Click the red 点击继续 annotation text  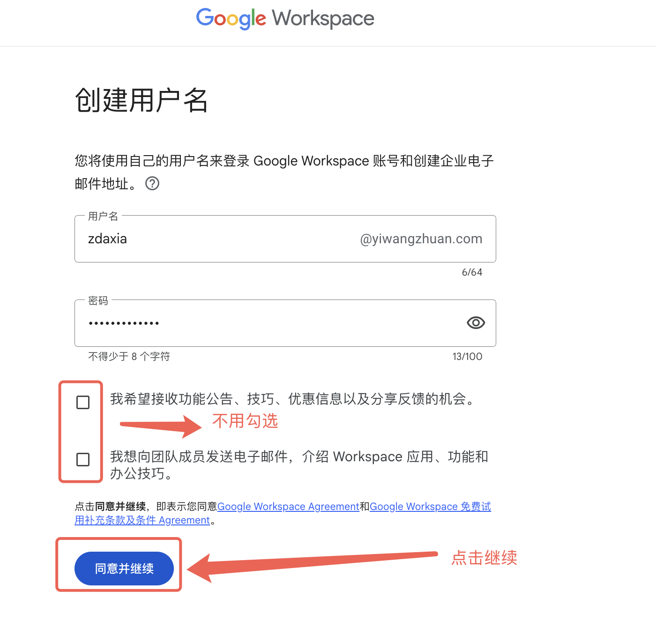(484, 558)
